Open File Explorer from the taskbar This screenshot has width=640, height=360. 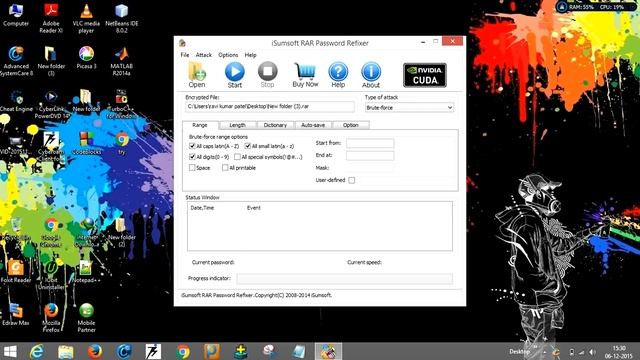65,351
